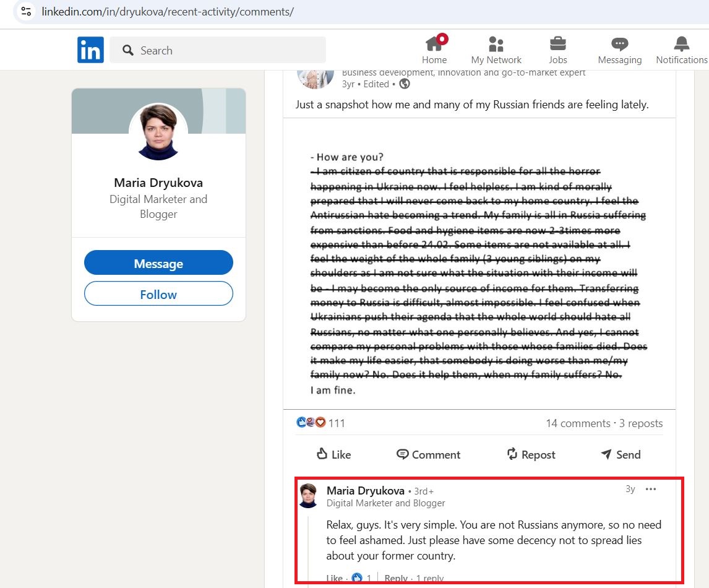709x588 pixels.
Task: Show the 1 reply under the comment
Action: click(x=429, y=578)
